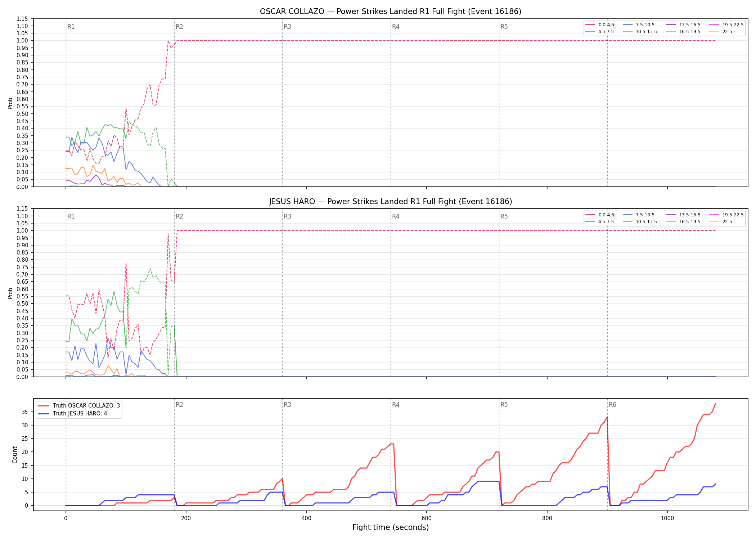Click the R6 round label in the Count chart

coord(612,405)
